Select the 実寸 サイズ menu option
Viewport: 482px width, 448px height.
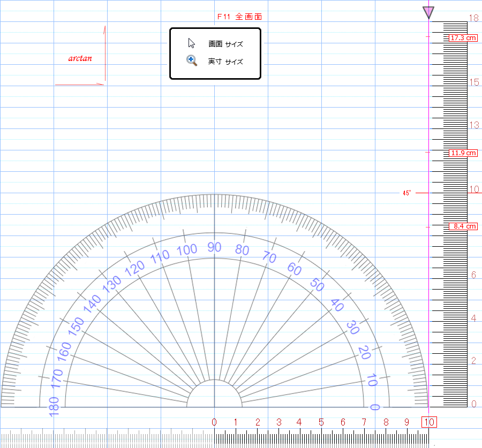pos(225,62)
